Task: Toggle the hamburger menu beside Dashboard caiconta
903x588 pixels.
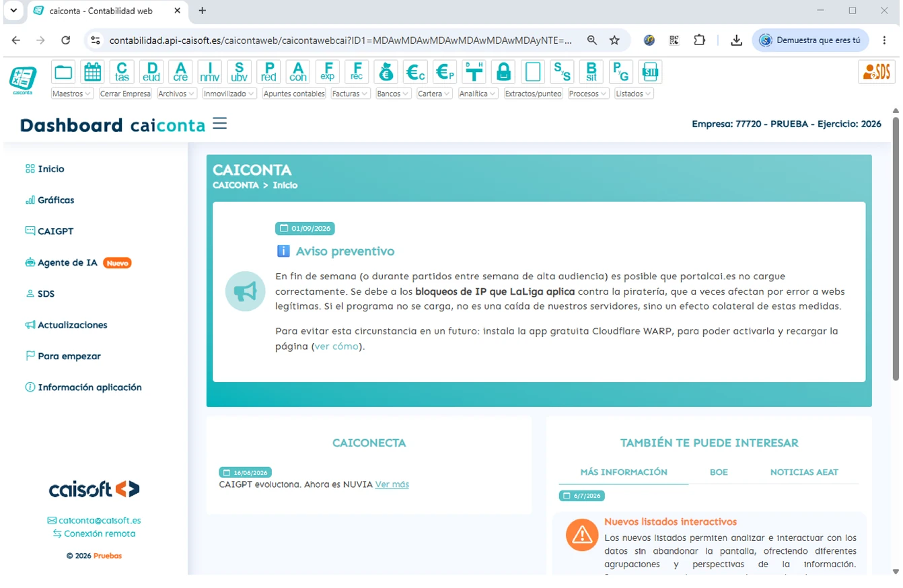Action: click(219, 123)
